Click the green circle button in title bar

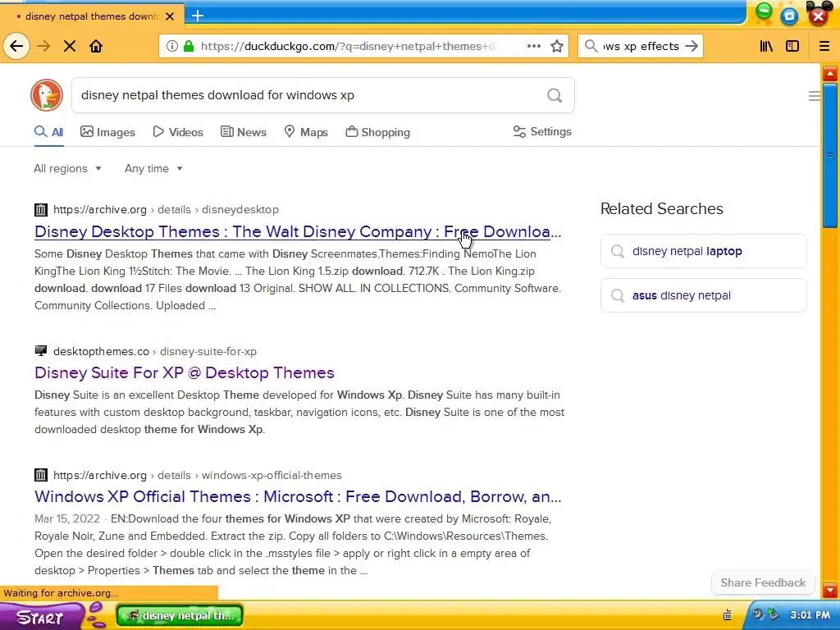point(764,11)
